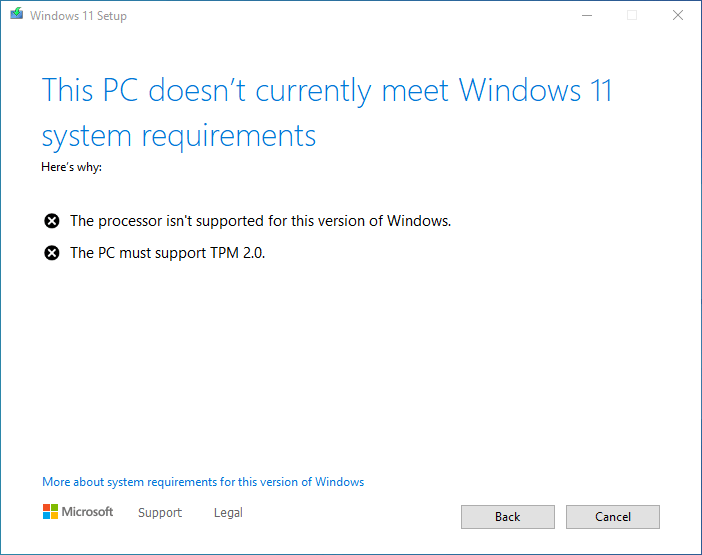Click the Microsoft four-color logo

50,512
